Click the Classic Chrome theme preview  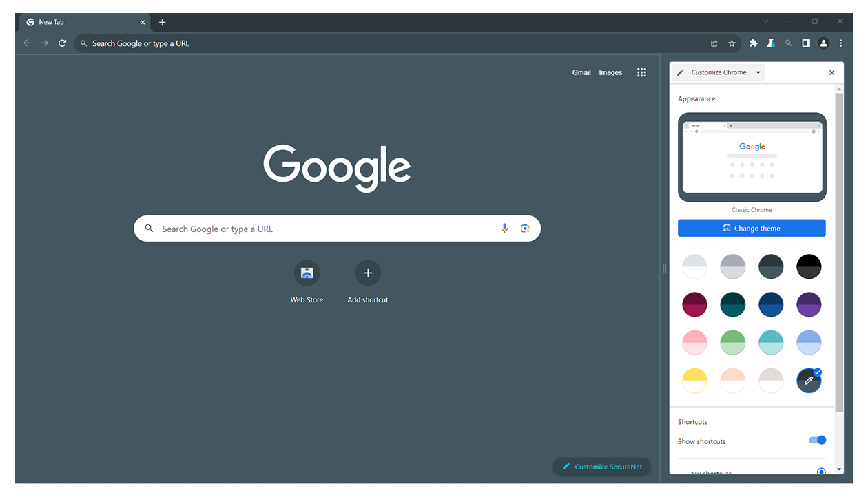752,158
